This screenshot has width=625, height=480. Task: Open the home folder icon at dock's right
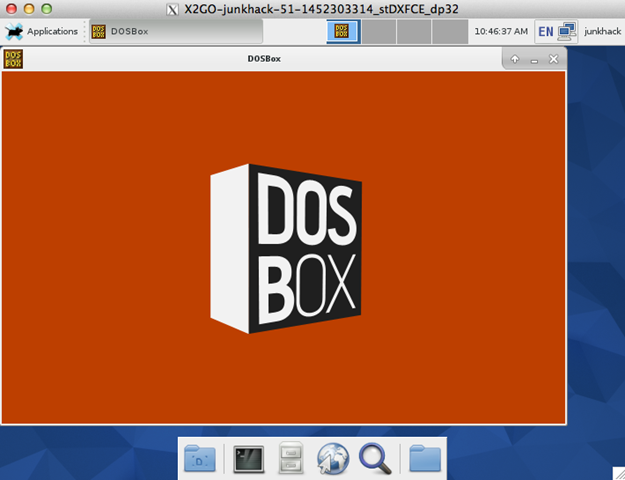(x=425, y=458)
